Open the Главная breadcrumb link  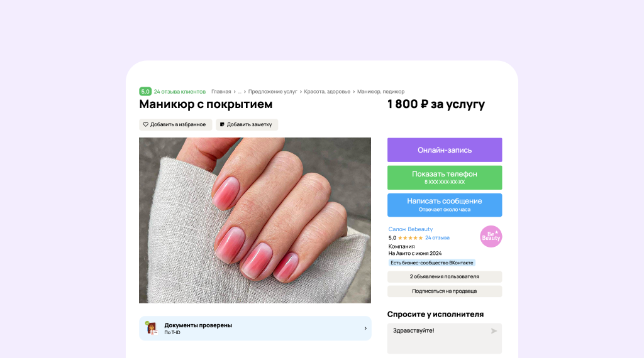tap(221, 92)
